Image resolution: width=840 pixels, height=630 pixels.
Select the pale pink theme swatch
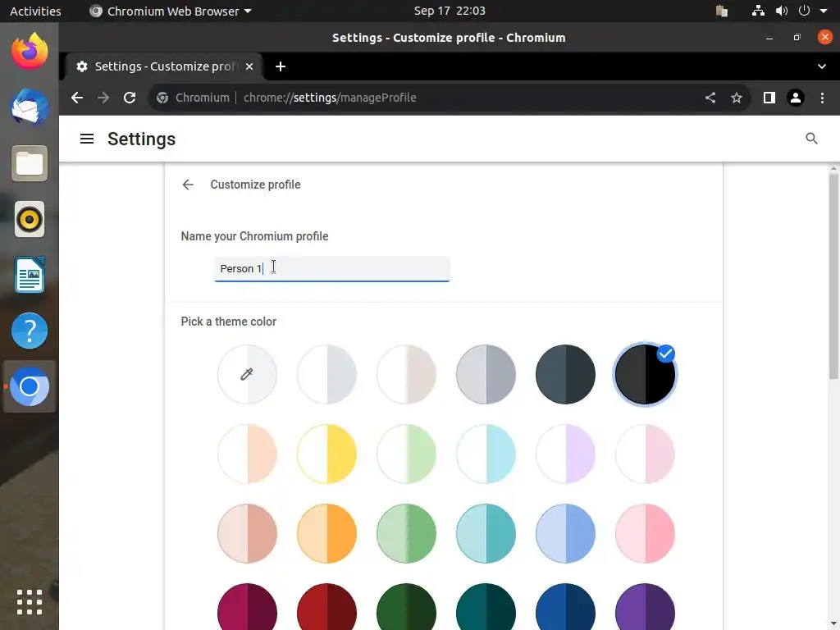(x=645, y=454)
